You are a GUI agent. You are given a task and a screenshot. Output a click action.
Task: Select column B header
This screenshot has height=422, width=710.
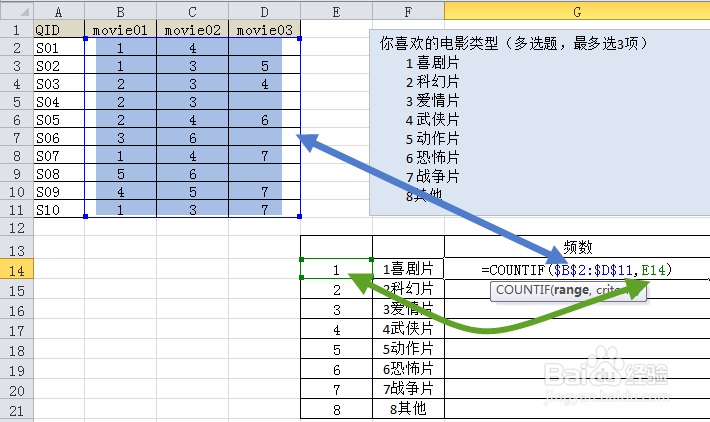tap(120, 10)
